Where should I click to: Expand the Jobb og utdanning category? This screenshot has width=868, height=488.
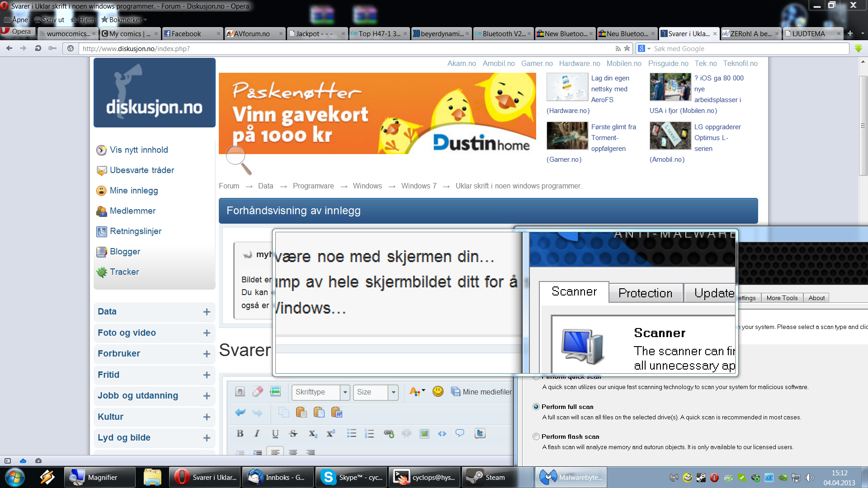point(207,396)
